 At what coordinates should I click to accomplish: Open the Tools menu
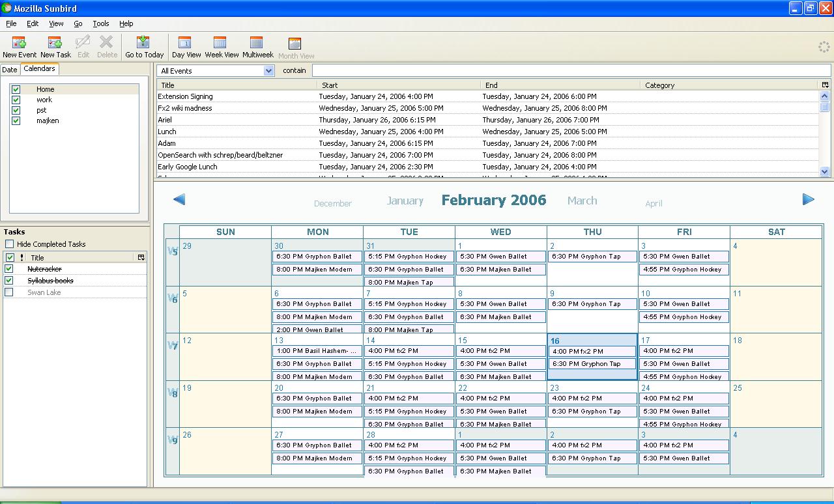(x=100, y=23)
